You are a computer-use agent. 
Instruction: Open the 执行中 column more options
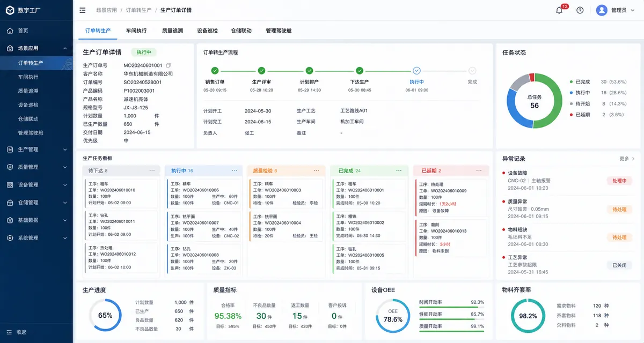click(235, 170)
